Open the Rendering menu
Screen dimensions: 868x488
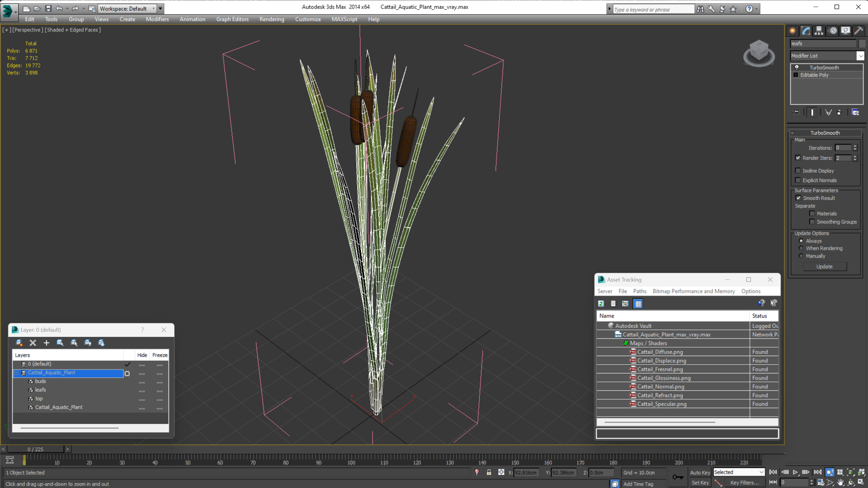272,19
